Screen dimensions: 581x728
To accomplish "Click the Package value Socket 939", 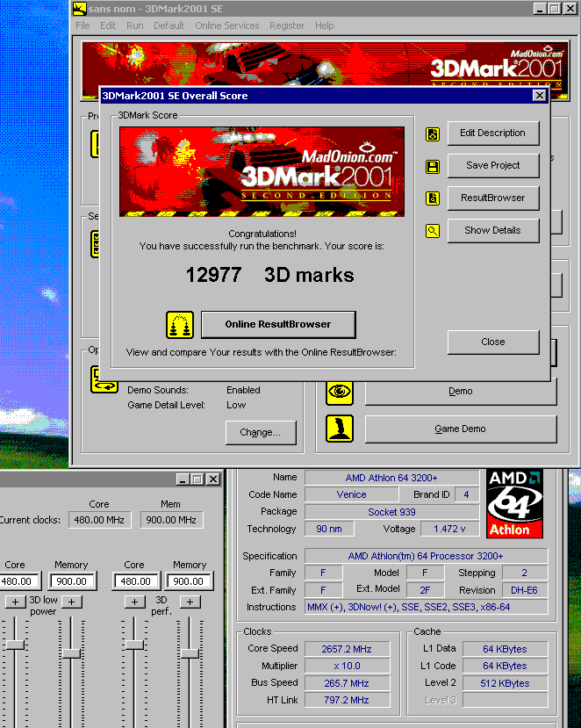I will click(391, 512).
